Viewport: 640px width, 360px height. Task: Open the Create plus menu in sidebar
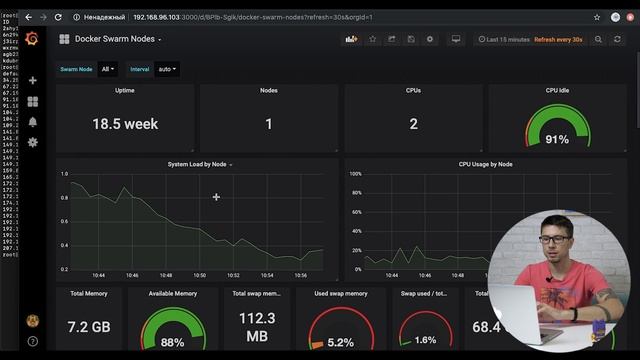point(33,80)
